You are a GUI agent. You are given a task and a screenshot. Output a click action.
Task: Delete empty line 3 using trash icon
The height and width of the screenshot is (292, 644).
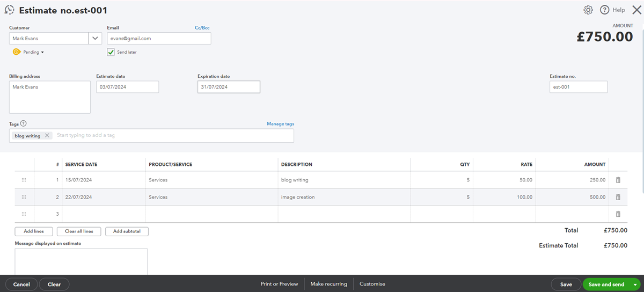pyautogui.click(x=618, y=214)
